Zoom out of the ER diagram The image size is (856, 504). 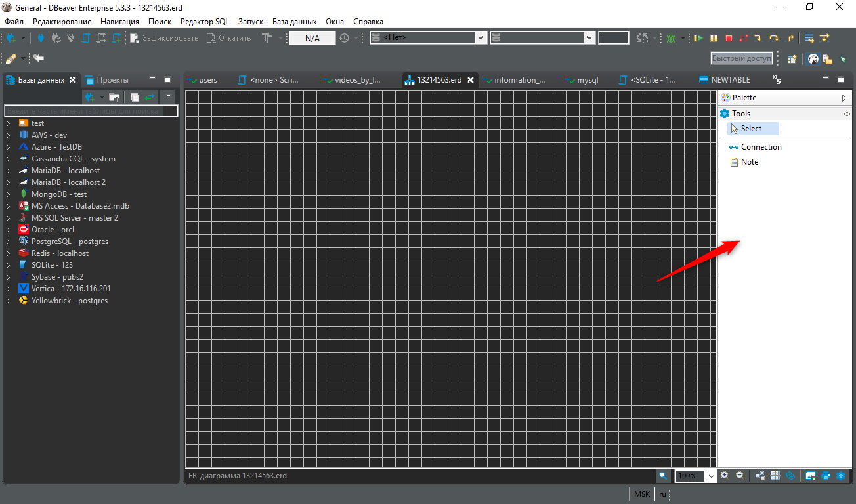tap(739, 476)
